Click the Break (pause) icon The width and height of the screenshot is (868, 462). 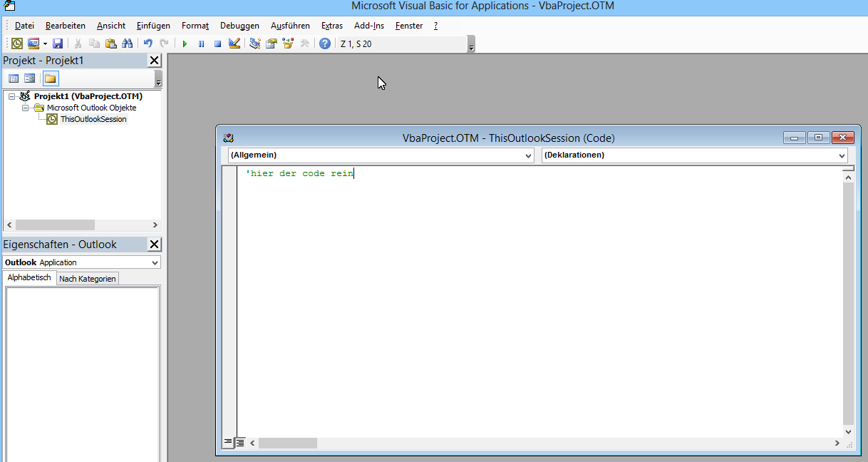[x=201, y=43]
